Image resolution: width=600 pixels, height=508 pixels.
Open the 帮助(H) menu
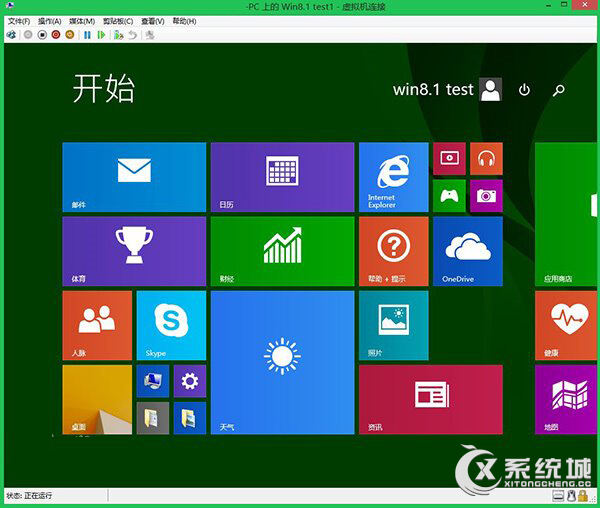[x=184, y=21]
